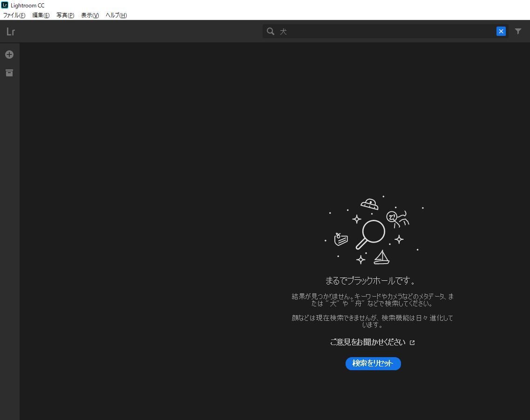
Task: Open the 写真 menu
Action: point(65,15)
